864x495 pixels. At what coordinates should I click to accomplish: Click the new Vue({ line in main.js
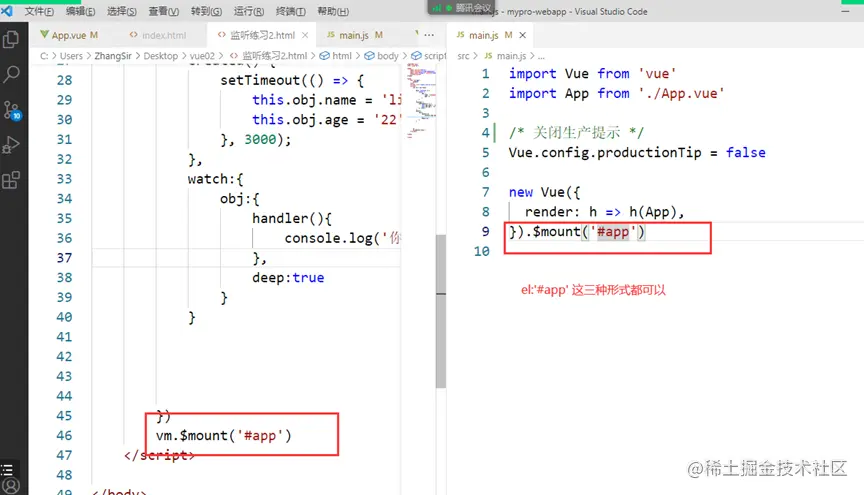click(544, 192)
